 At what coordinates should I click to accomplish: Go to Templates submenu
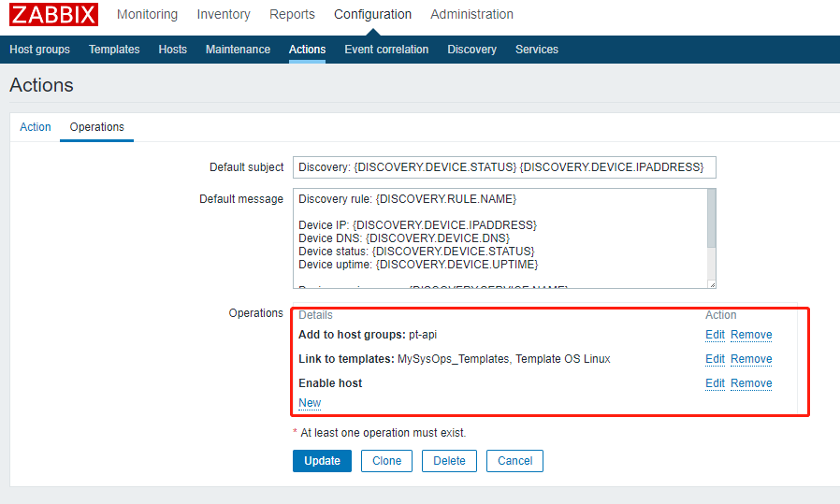coord(114,50)
